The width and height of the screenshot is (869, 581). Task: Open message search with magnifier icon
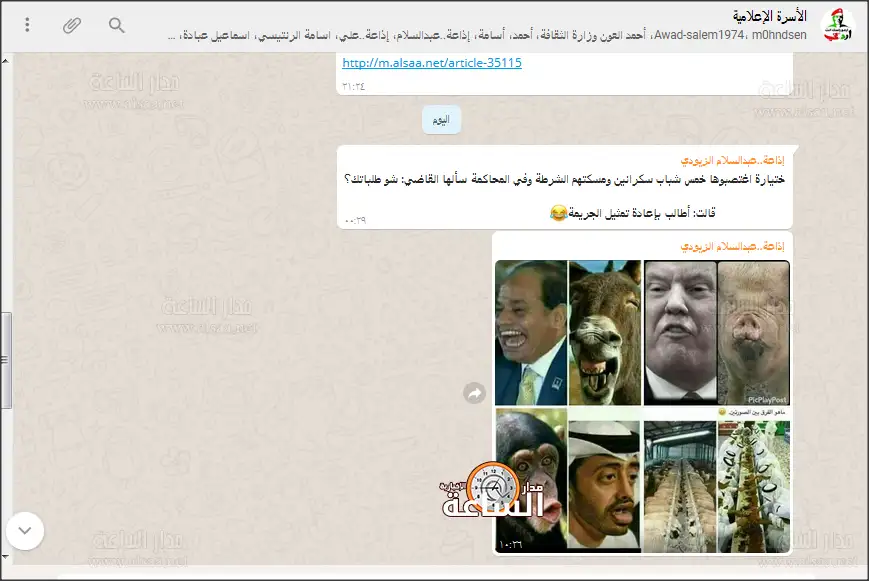(117, 25)
